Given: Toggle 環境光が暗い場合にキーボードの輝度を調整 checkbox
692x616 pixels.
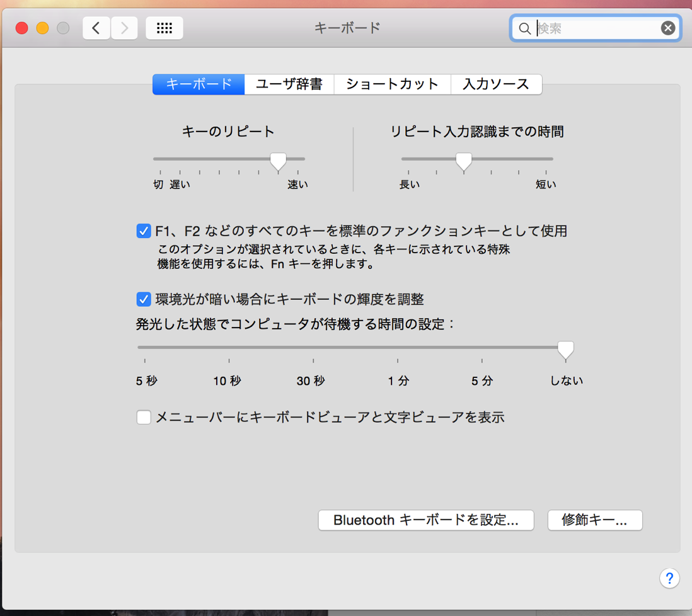Looking at the screenshot, I should click(144, 299).
